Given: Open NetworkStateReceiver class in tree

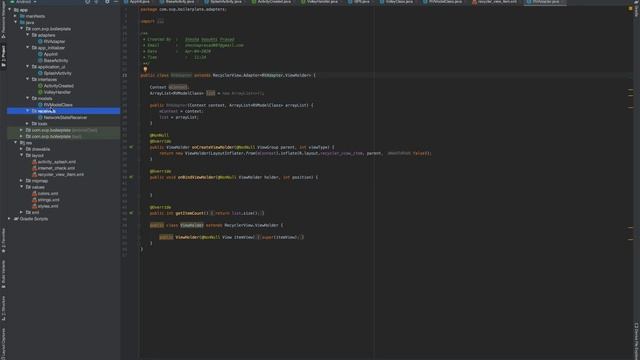Looking at the screenshot, I should pyautogui.click(x=65, y=118).
